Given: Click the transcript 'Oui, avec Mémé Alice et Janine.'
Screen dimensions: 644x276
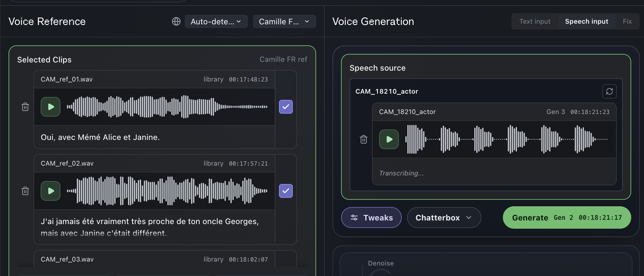Looking at the screenshot, I should tap(100, 137).
